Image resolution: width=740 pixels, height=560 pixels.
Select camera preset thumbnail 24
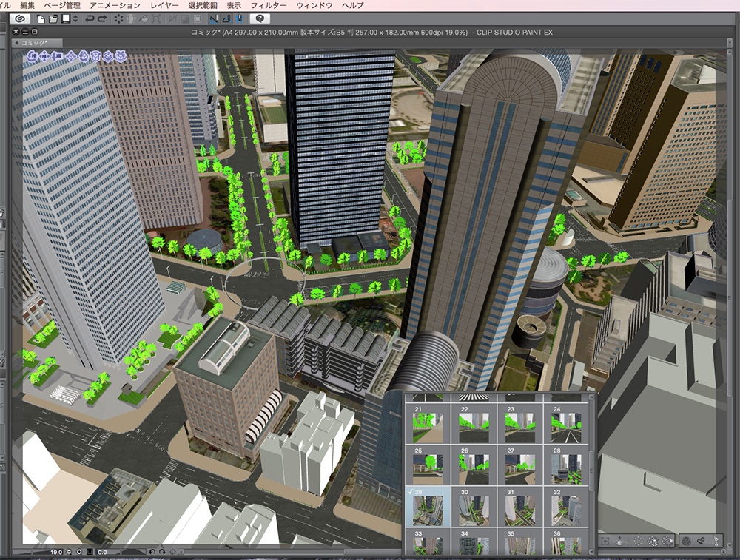click(x=566, y=424)
